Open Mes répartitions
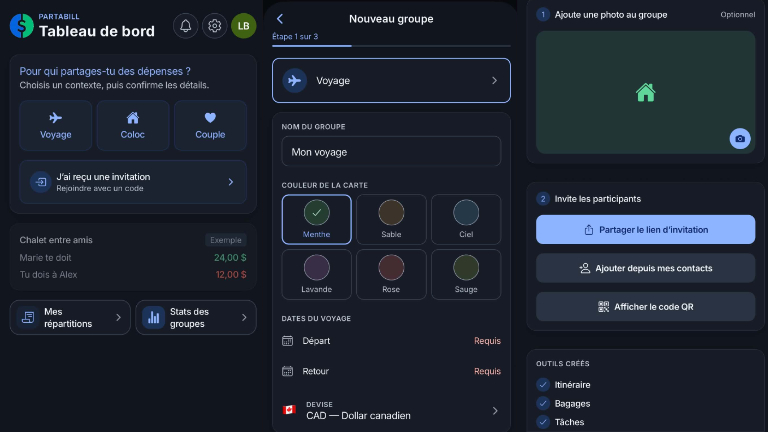768x432 pixels. tap(70, 317)
